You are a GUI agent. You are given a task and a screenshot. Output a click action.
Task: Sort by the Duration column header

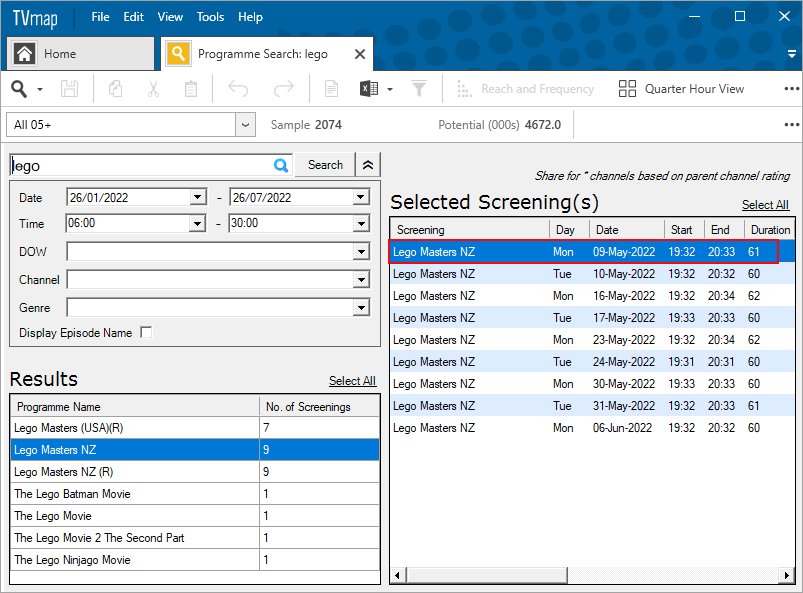click(770, 230)
